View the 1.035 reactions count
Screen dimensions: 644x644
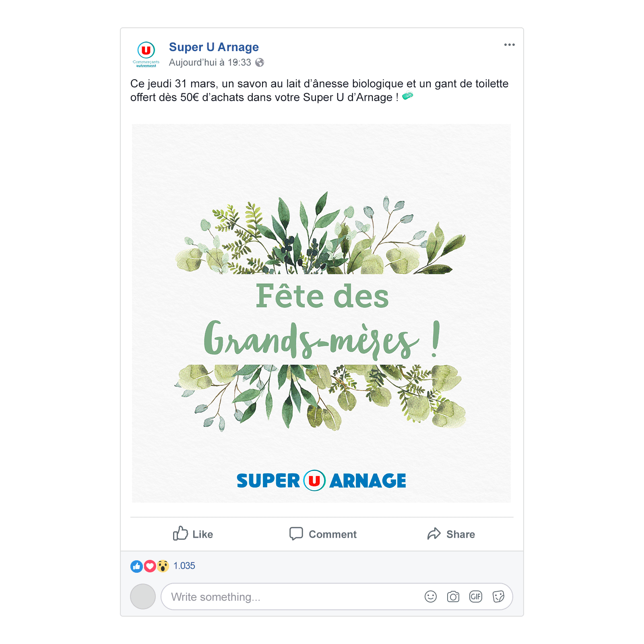(x=184, y=566)
